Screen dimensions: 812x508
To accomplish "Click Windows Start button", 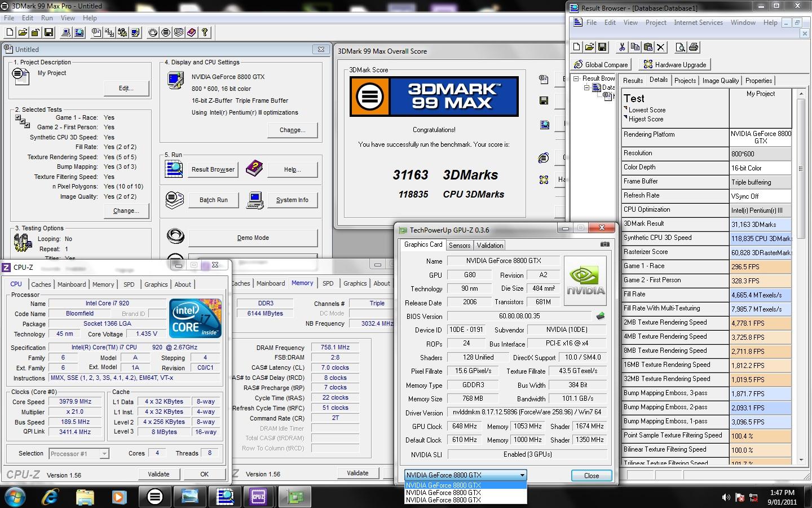I will click(15, 497).
